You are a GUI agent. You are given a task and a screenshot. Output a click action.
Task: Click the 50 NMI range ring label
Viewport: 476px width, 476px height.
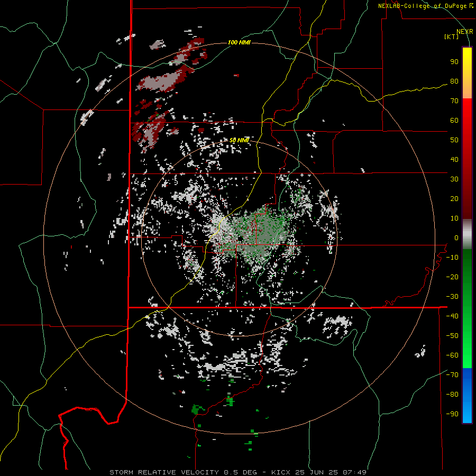239,140
